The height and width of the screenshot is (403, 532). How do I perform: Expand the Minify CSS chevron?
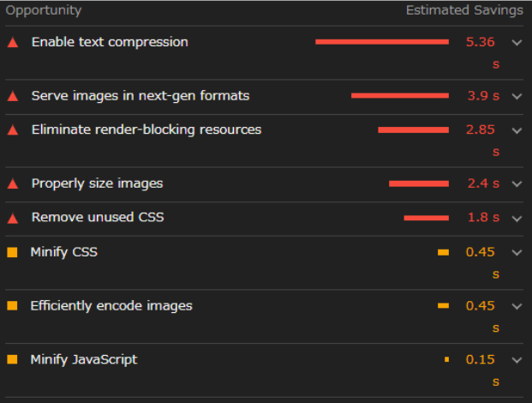pos(517,253)
